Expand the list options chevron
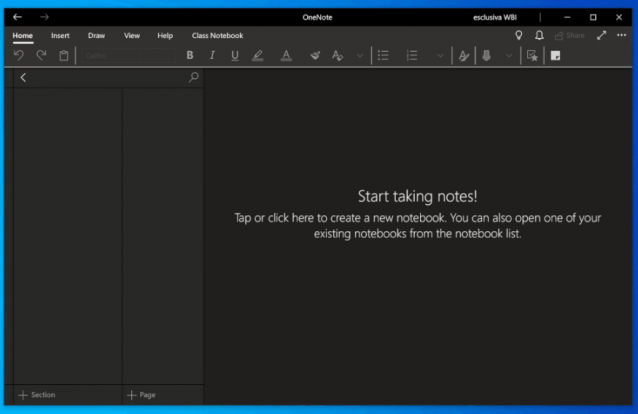 click(x=440, y=56)
